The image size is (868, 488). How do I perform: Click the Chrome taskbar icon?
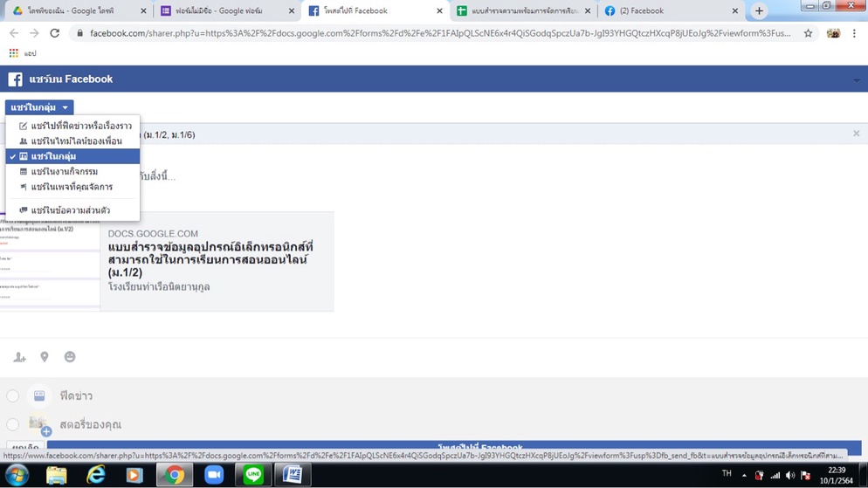[175, 475]
